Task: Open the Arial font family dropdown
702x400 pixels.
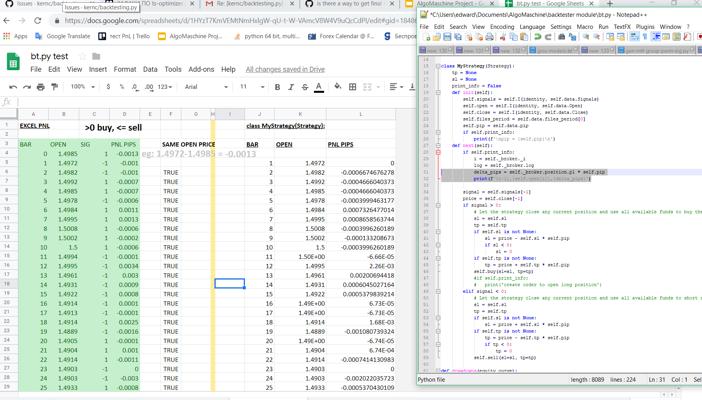Action: point(206,87)
